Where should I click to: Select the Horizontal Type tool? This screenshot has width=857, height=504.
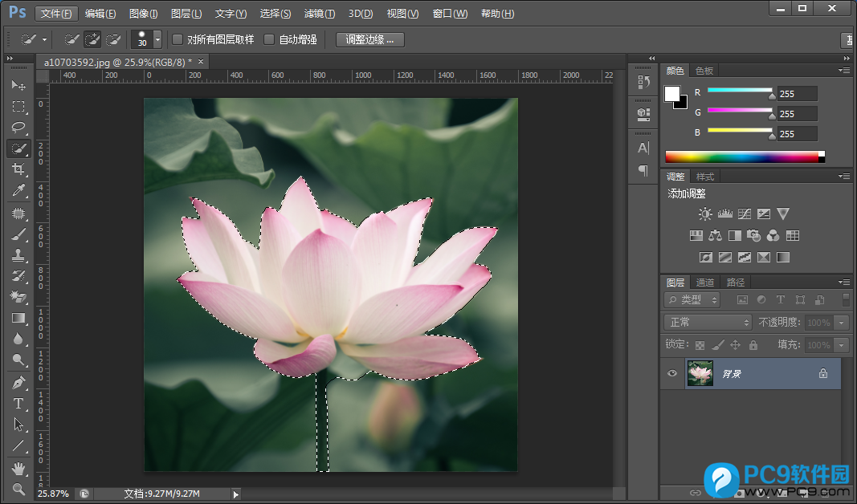pos(18,404)
